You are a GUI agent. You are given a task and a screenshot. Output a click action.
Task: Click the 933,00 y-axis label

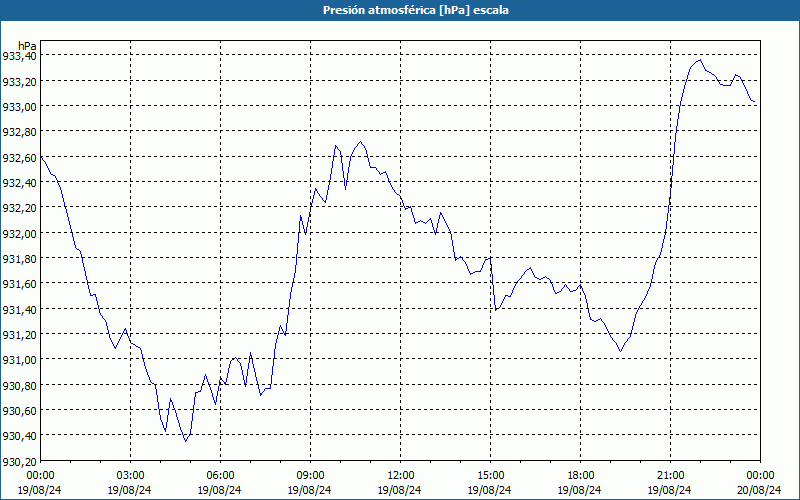pyautogui.click(x=19, y=106)
